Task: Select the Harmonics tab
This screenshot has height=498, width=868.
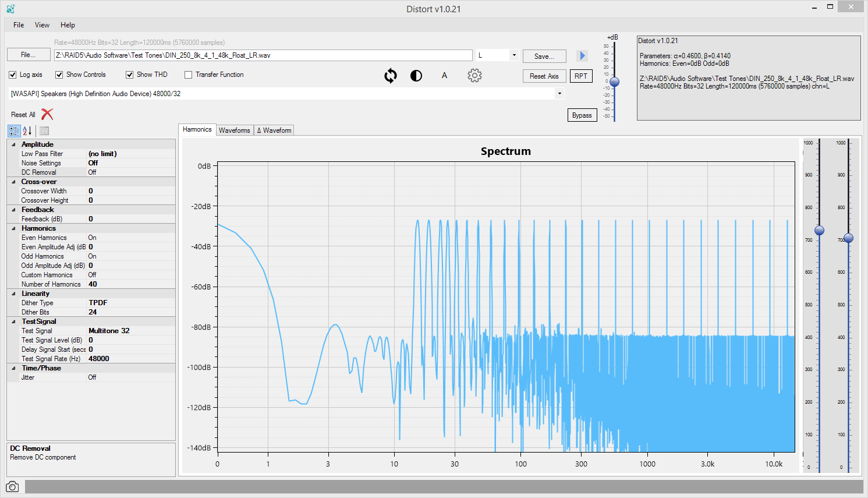Action: [x=197, y=129]
